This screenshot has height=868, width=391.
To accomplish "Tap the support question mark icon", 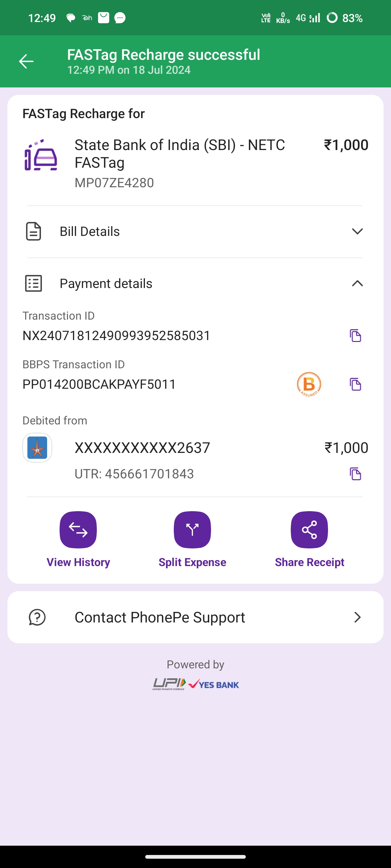I will [x=37, y=617].
